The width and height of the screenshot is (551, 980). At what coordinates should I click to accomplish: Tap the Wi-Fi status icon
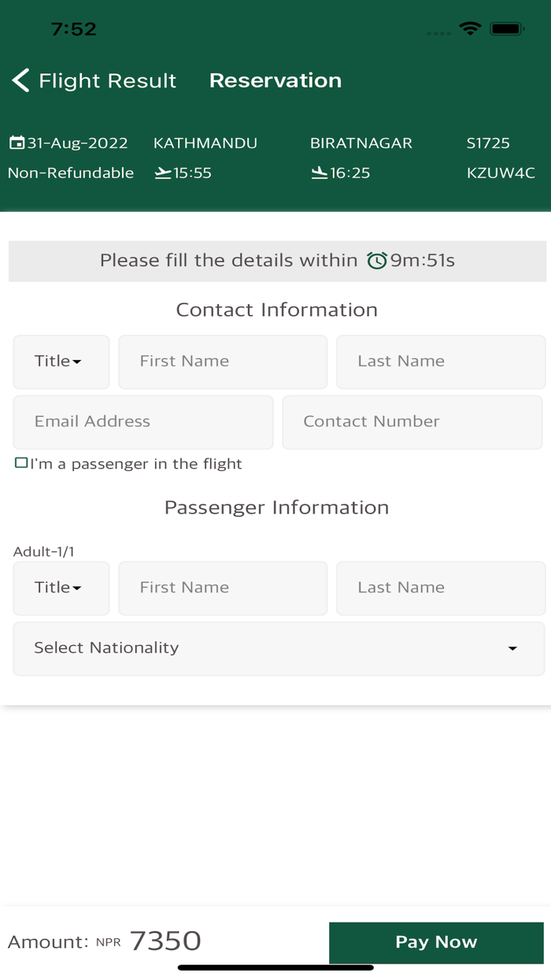click(x=470, y=29)
